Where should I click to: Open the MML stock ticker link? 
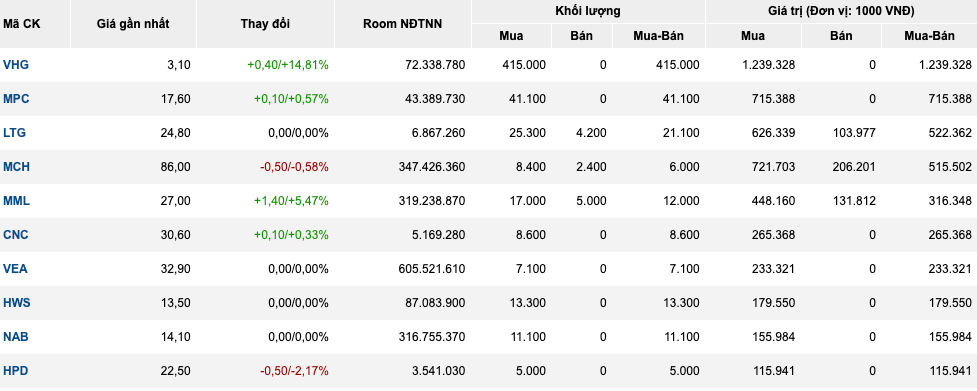pos(16,201)
